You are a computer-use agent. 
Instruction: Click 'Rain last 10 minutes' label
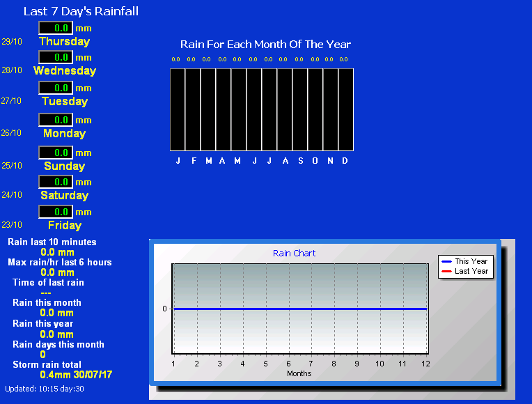(52, 242)
